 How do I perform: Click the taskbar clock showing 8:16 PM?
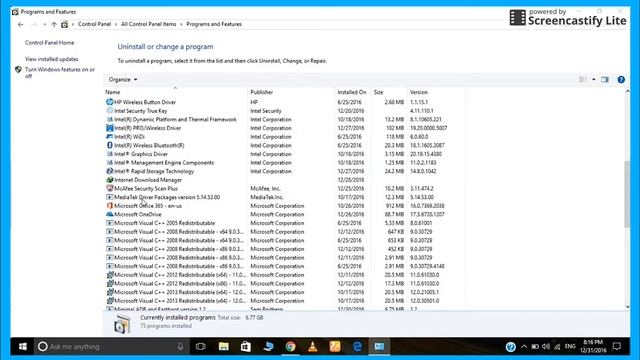click(x=594, y=346)
